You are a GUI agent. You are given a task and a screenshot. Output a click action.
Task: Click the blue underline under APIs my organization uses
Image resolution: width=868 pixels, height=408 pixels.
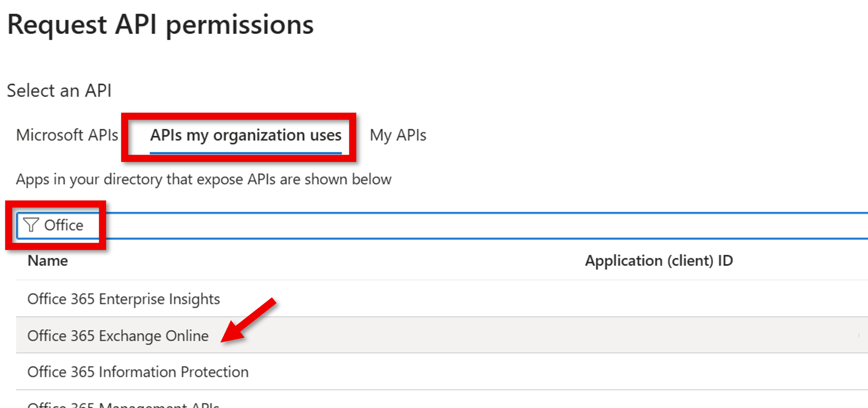pyautogui.click(x=245, y=154)
